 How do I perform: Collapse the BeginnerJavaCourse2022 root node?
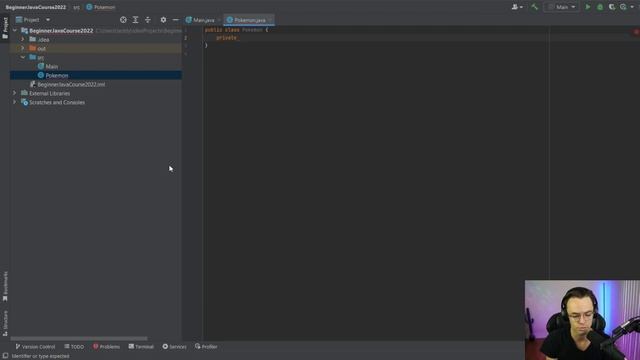pos(15,30)
